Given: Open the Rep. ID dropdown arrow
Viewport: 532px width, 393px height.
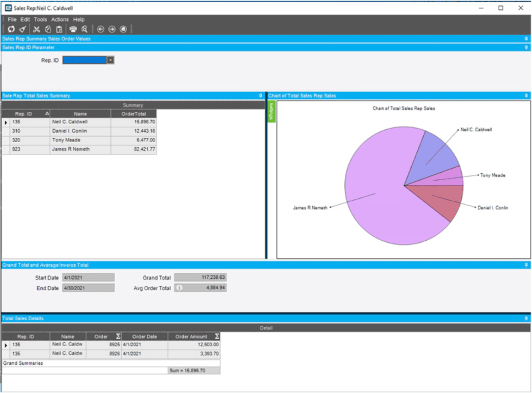Looking at the screenshot, I should pos(111,60).
